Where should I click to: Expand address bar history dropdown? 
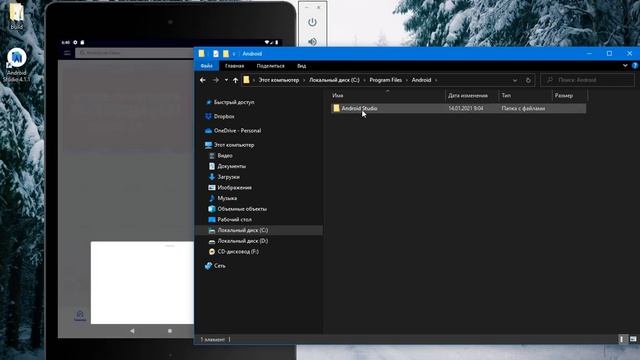515,80
